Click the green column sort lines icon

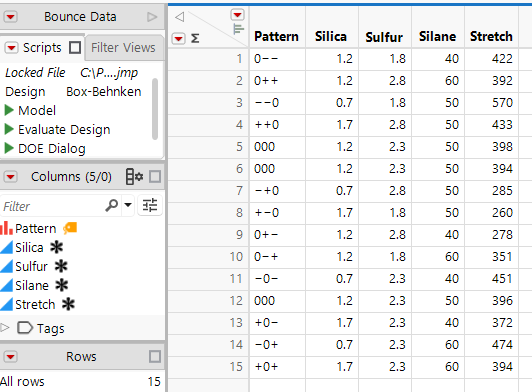tap(239, 29)
